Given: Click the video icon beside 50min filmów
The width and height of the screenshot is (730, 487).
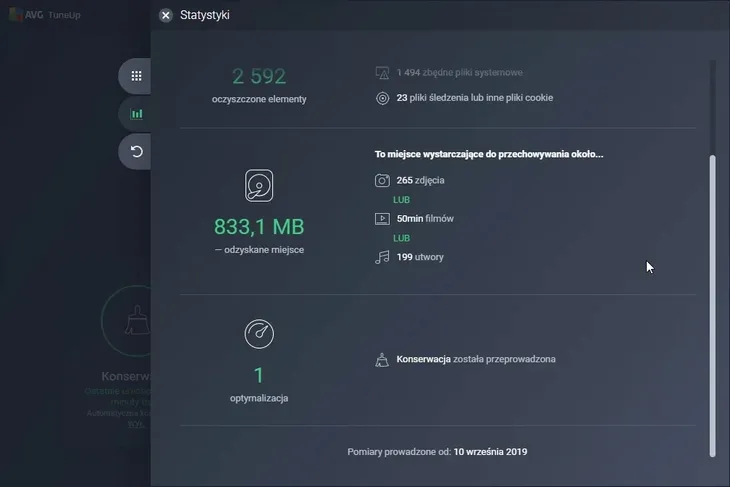Looking at the screenshot, I should coord(382,218).
